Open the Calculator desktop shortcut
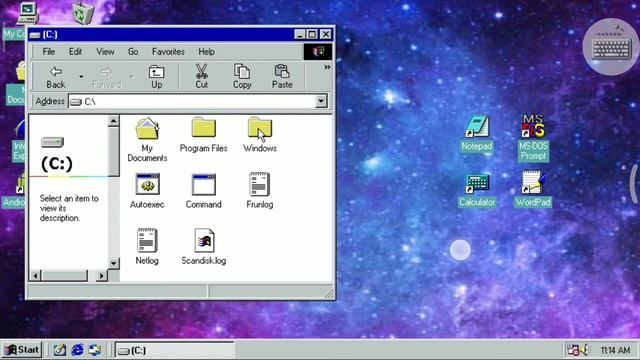This screenshot has width=640, height=360. 477,191
